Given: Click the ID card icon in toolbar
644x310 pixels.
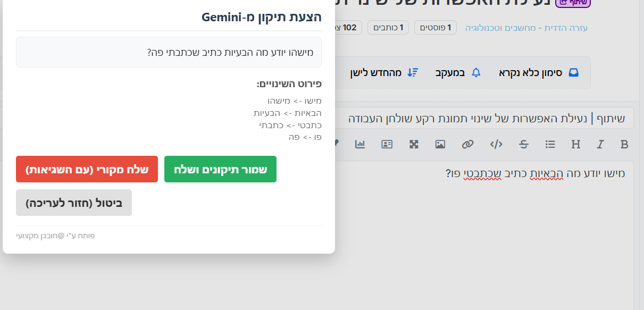Looking at the screenshot, I should point(387,144).
